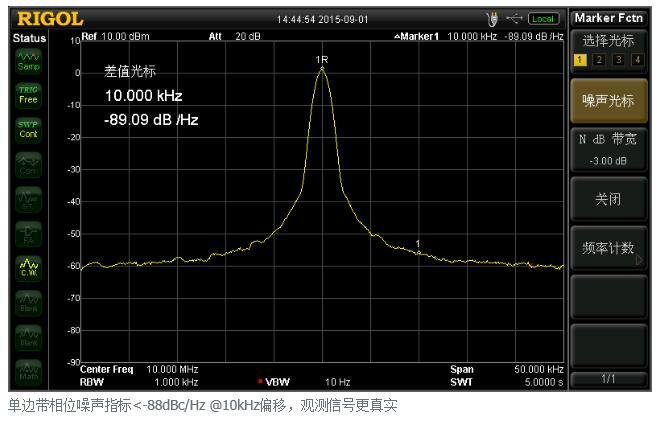Expand the 频率计数 submenu
Image resolution: width=656 pixels, height=424 pixels.
608,248
